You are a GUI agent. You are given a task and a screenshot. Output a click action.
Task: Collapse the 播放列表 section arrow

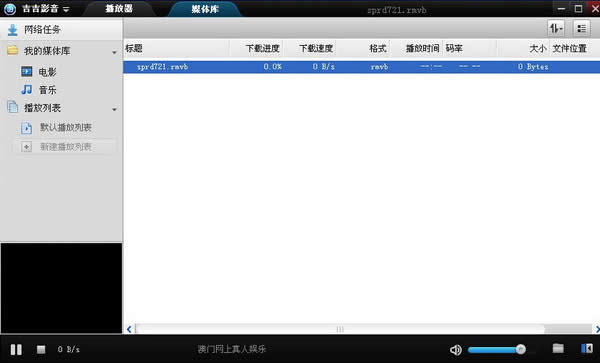(x=114, y=110)
